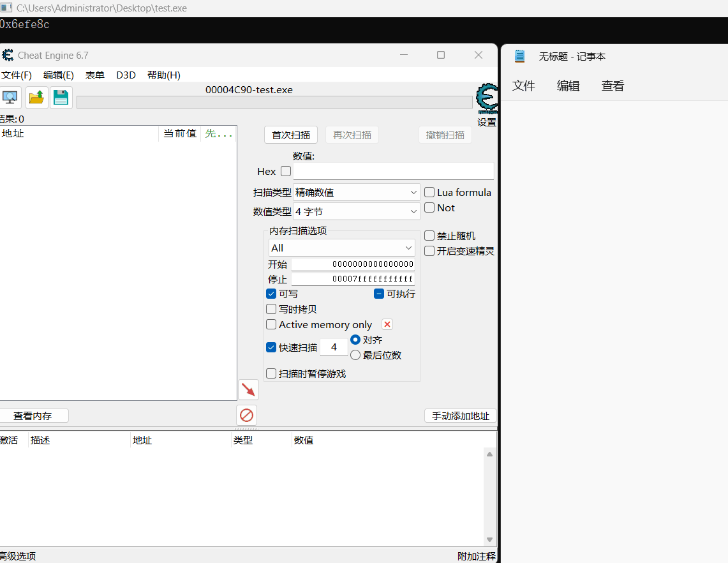Screen dimensions: 728x563
Task: Open 高级选项 advanced options
Action: (18, 556)
